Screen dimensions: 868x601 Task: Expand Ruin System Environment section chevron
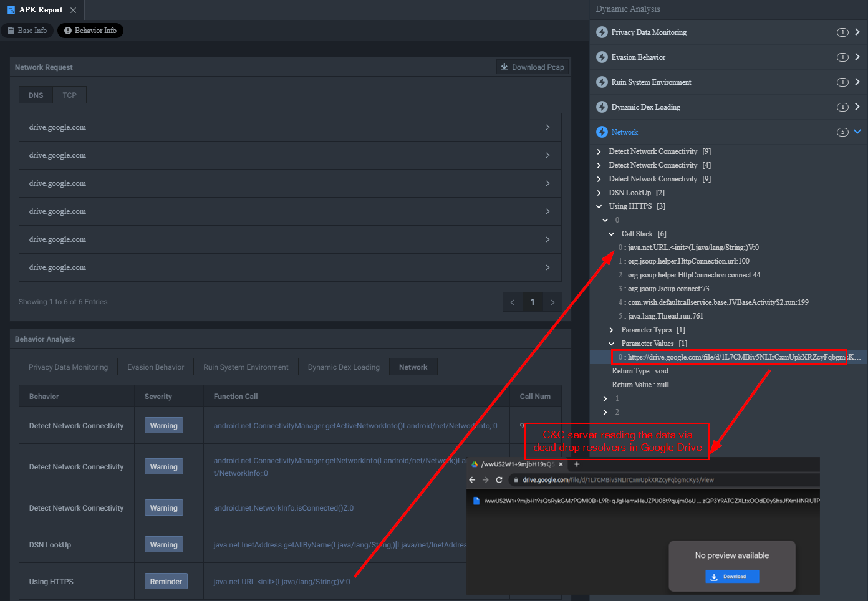click(857, 82)
